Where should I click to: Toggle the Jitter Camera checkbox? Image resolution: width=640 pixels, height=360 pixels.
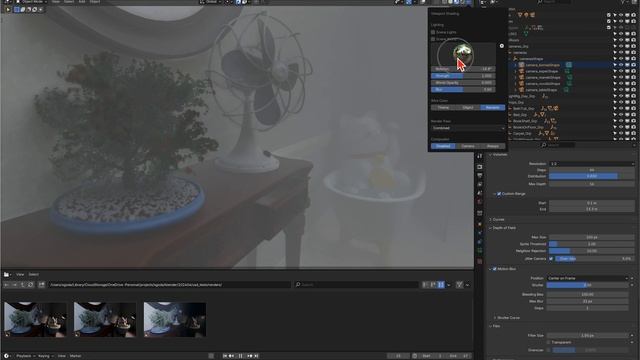pyautogui.click(x=551, y=259)
